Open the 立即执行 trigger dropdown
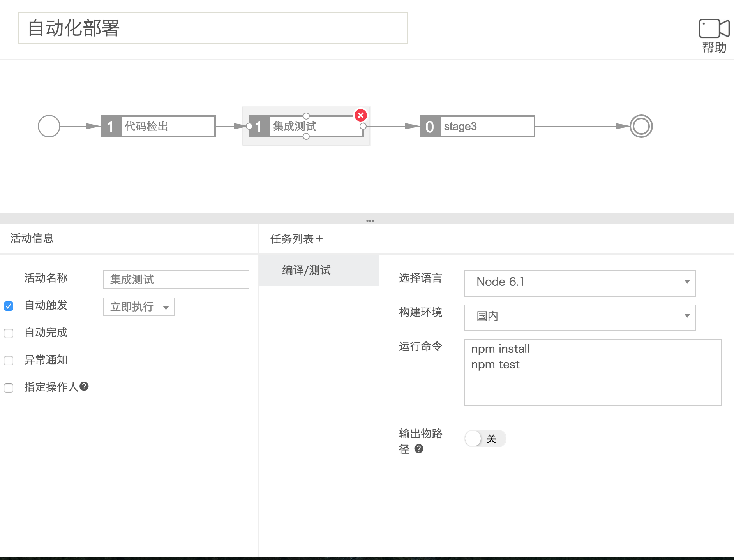 [138, 307]
